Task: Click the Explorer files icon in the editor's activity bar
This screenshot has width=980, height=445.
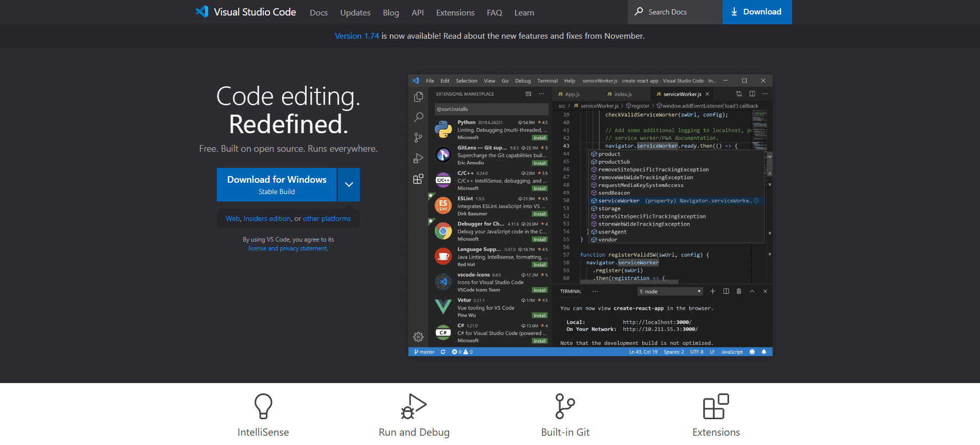Action: point(419,97)
